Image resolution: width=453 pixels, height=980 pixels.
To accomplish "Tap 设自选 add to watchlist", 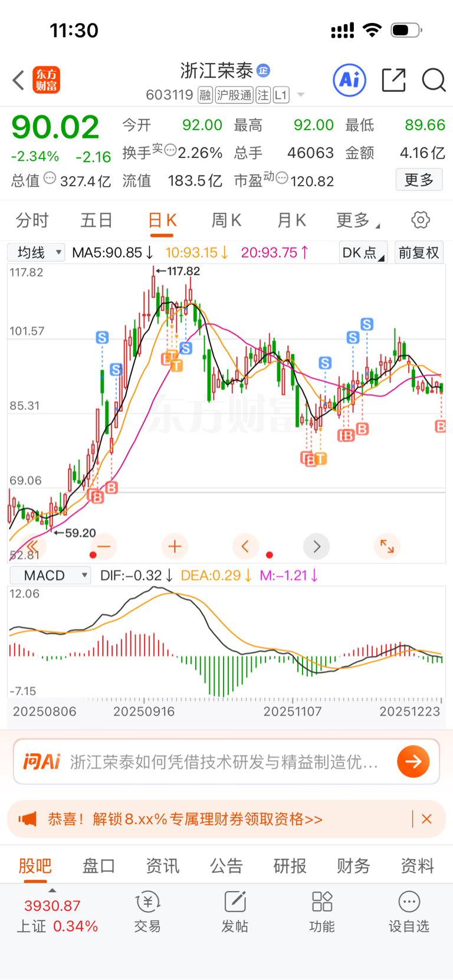I will (409, 912).
